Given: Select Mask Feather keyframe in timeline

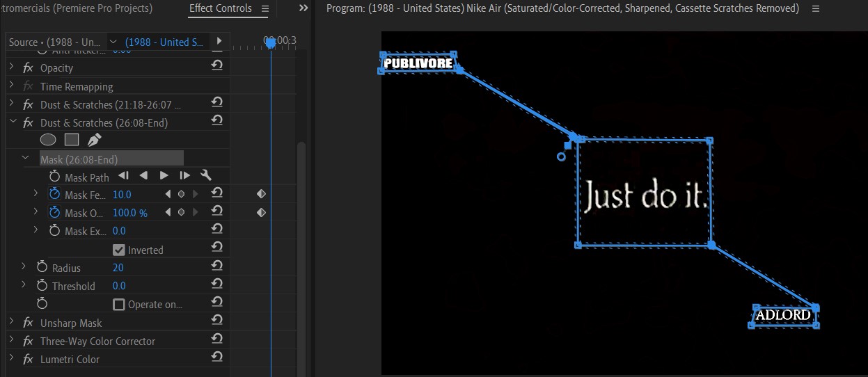Looking at the screenshot, I should pyautogui.click(x=261, y=194).
